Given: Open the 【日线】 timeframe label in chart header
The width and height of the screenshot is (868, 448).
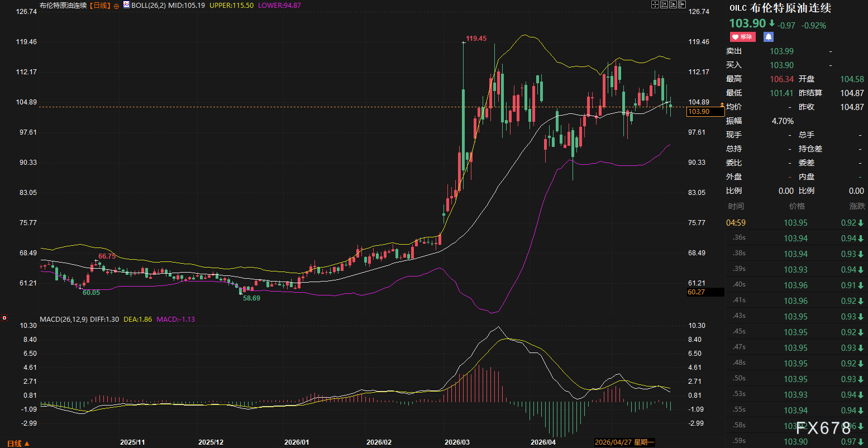Looking at the screenshot, I should point(100,5).
